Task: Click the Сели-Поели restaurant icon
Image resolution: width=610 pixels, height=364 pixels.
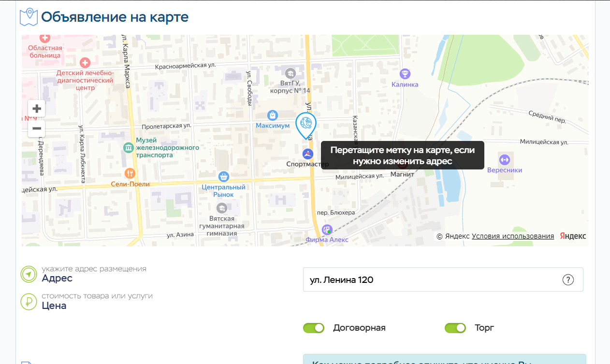Action: pos(130,173)
